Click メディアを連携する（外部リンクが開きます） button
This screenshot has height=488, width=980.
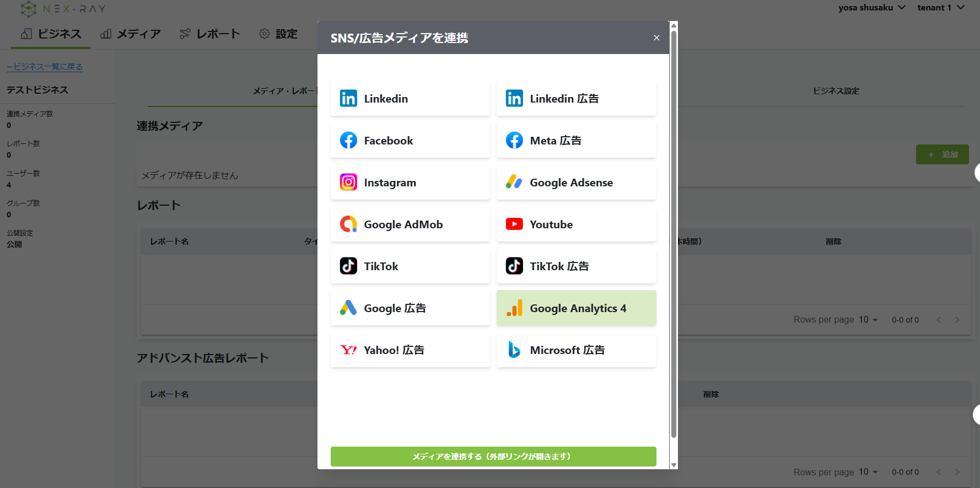pos(493,457)
